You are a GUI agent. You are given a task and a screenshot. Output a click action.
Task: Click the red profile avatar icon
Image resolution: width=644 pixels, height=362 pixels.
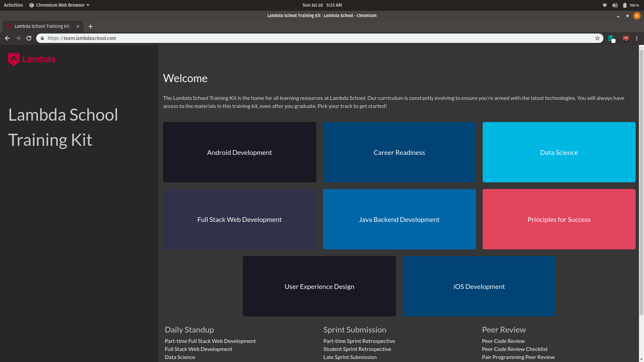pyautogui.click(x=626, y=38)
